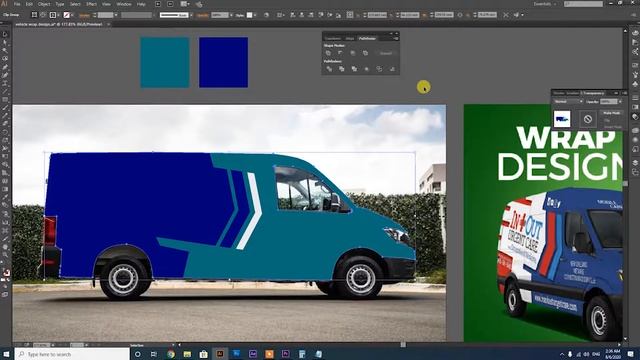Viewport: 640px width, 360px height.
Task: Open the Object menu
Action: pos(44,4)
